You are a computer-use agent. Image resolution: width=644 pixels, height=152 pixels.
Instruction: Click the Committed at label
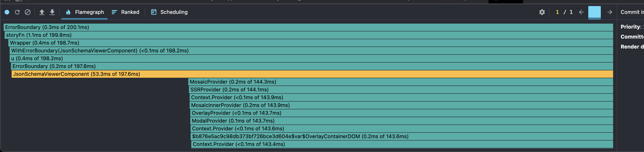(632, 37)
